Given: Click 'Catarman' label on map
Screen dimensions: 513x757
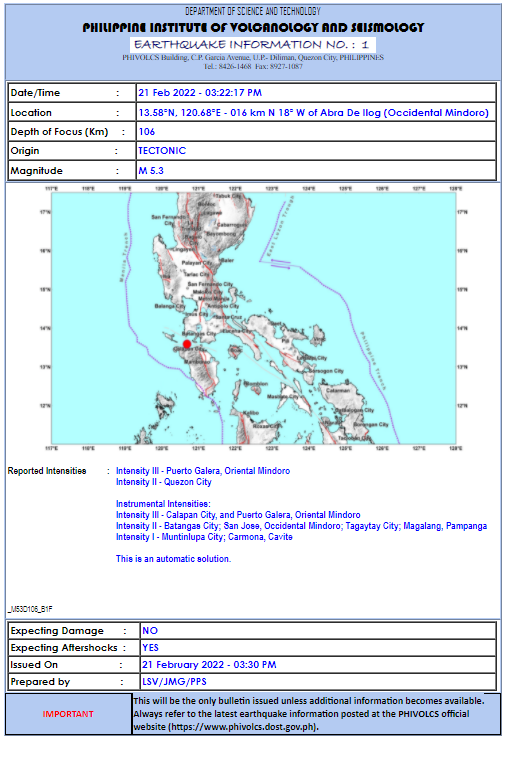Looking at the screenshot, I should (x=338, y=390).
